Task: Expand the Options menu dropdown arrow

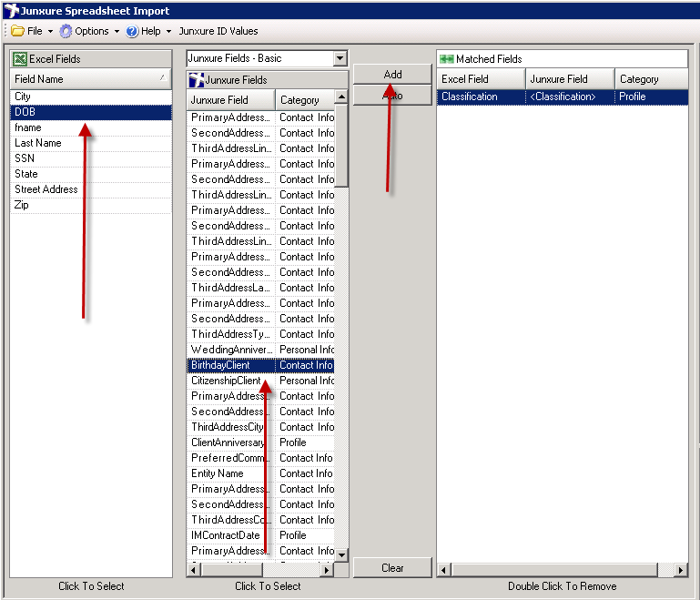Action: pyautogui.click(x=117, y=31)
